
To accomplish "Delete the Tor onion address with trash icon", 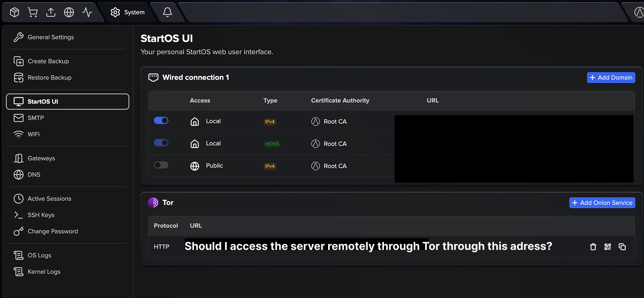I will [x=593, y=247].
